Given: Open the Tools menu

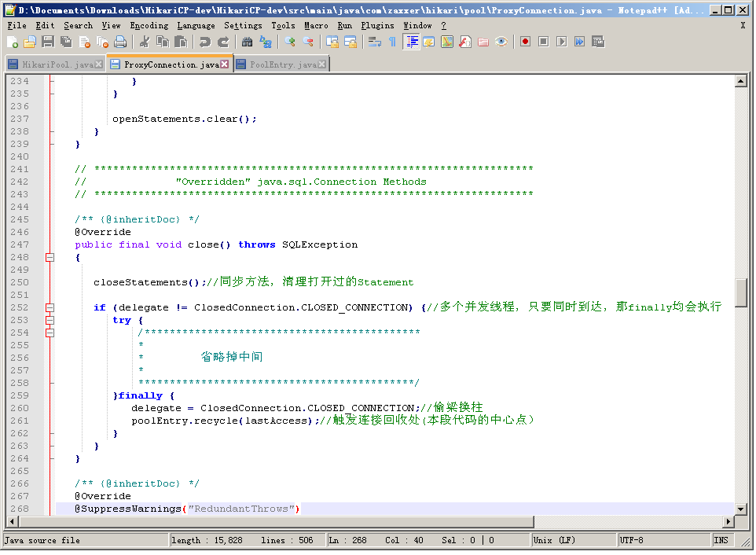Looking at the screenshot, I should coord(283,26).
